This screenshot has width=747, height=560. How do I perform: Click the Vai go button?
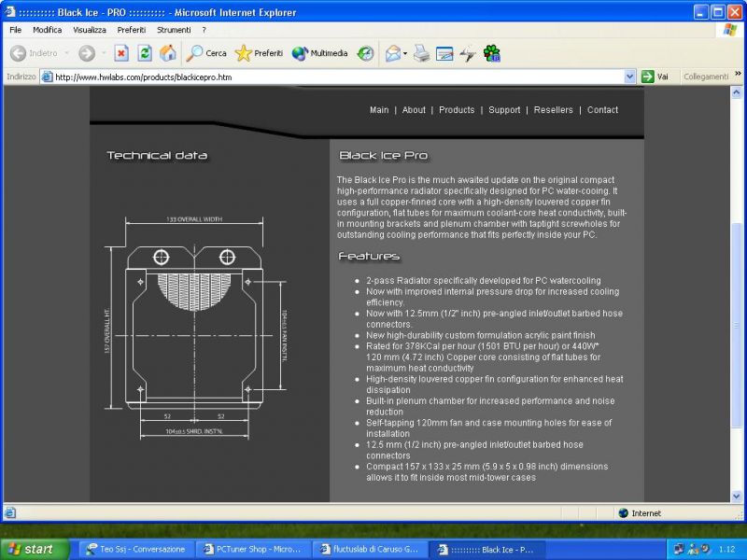(655, 77)
